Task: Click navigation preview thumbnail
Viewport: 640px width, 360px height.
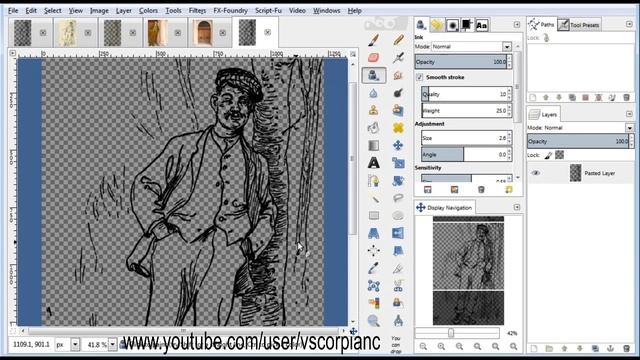Action: pyautogui.click(x=468, y=271)
